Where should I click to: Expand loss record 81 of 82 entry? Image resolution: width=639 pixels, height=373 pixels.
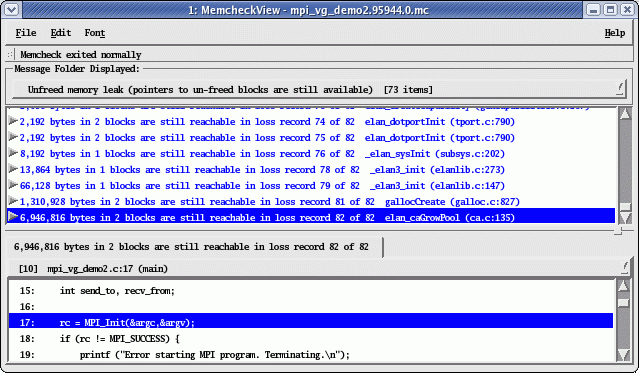coord(13,201)
